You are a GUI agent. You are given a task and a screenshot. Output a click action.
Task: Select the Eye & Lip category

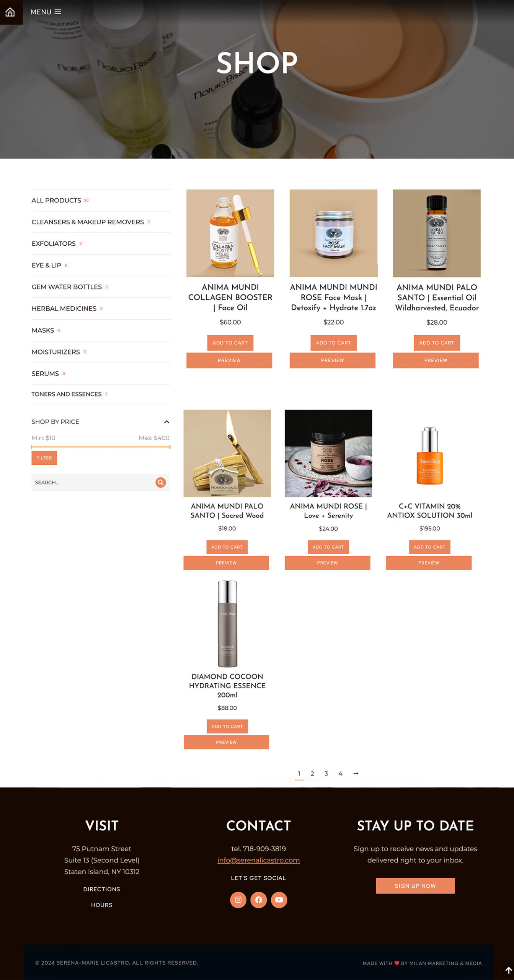click(46, 265)
